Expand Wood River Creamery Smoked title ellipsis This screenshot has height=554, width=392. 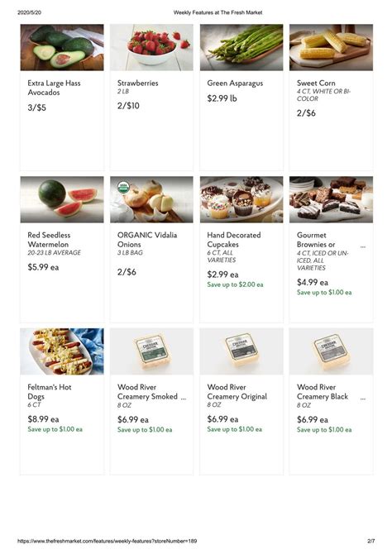(x=184, y=399)
